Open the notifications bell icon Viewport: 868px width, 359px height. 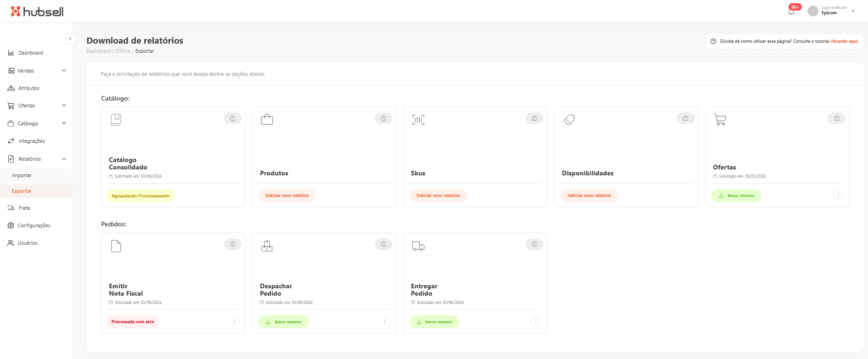pos(791,11)
